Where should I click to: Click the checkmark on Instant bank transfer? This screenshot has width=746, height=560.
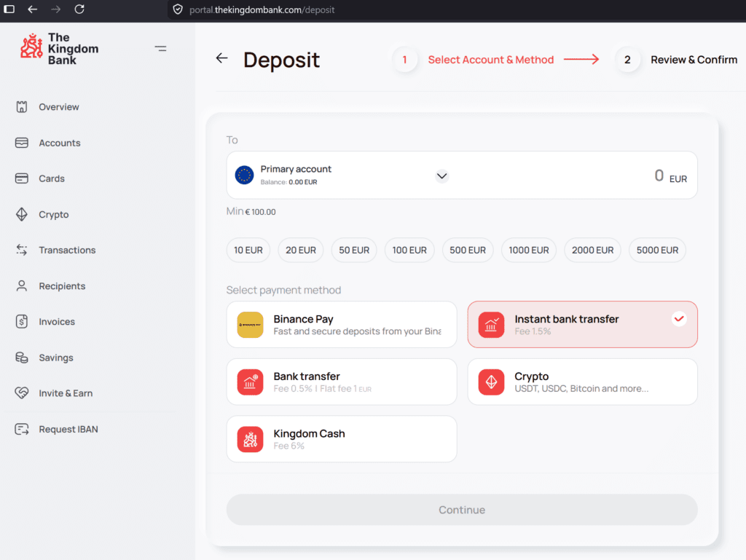[679, 318]
